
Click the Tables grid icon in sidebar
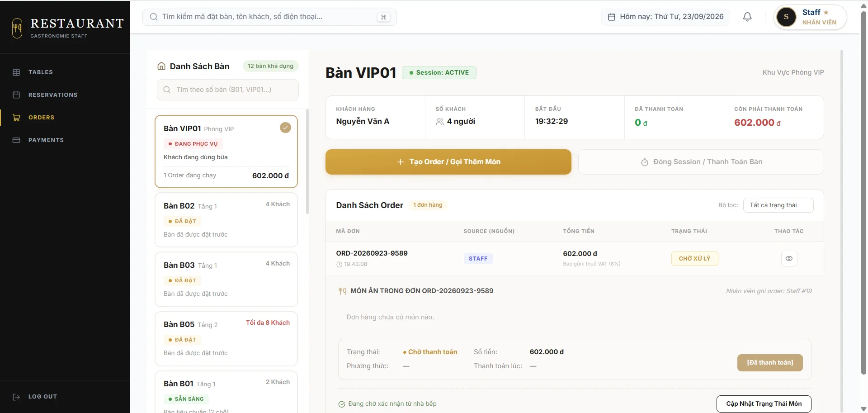16,72
